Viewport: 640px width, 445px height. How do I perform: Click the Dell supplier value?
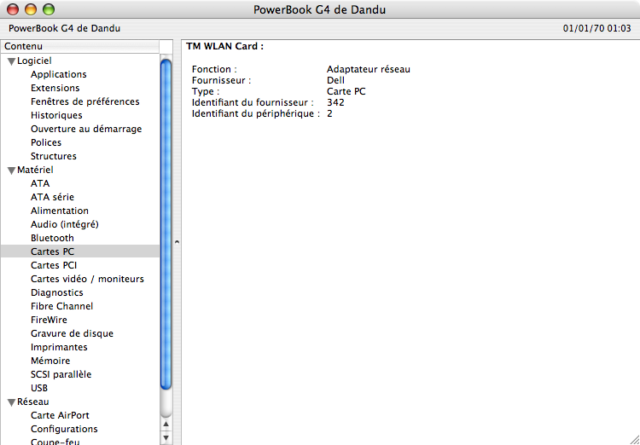pyautogui.click(x=336, y=80)
